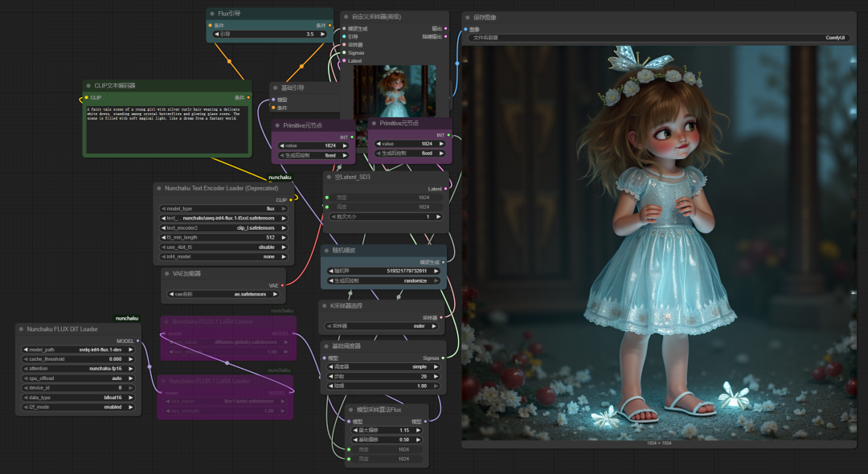Click preview thumbnail in 自定义采样器 node

pos(395,91)
